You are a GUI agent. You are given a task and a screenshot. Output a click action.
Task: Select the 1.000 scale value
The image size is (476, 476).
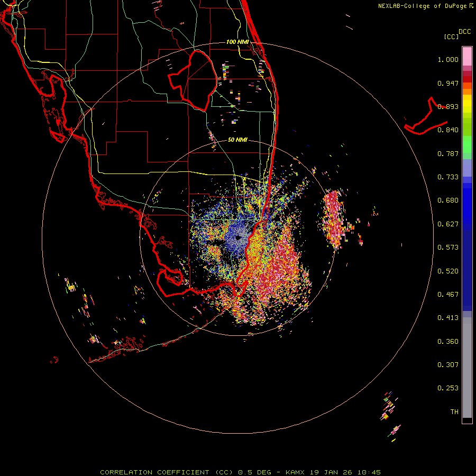[x=448, y=59]
